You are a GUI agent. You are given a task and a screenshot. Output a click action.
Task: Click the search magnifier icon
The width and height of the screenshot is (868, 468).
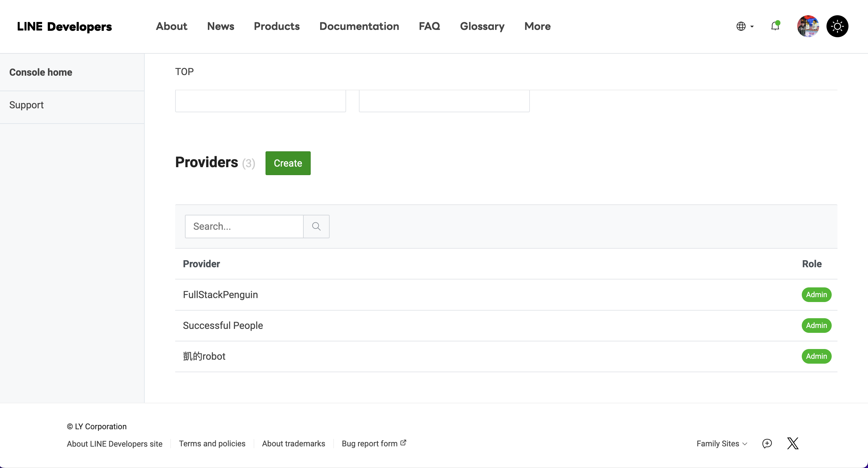pos(316,226)
